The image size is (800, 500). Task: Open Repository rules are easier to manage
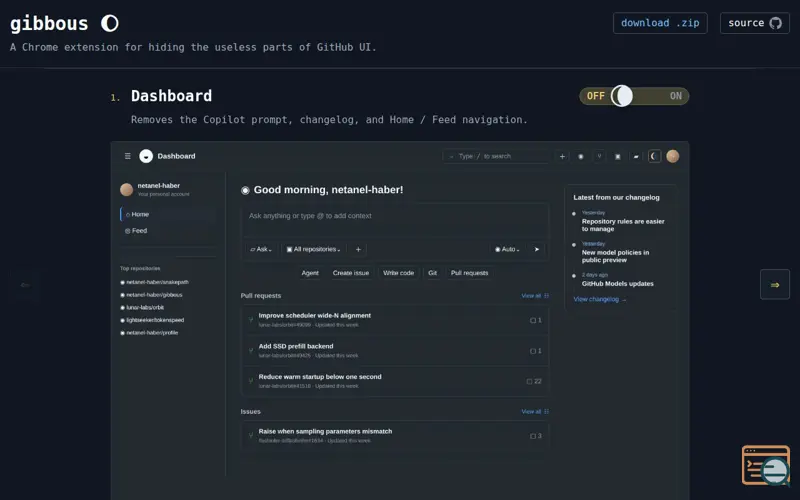(623, 225)
